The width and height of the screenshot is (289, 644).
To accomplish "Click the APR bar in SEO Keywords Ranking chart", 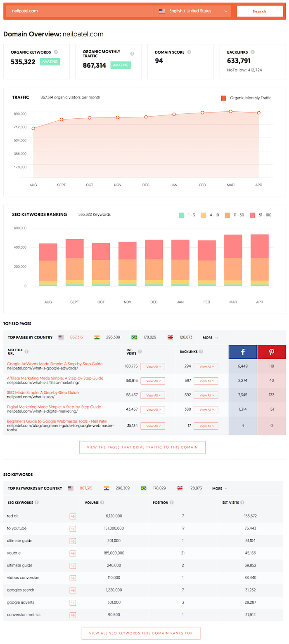I will pyautogui.click(x=260, y=260).
